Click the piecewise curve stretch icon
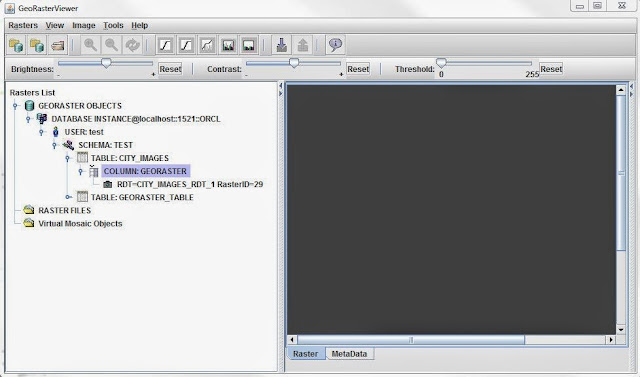This screenshot has width=640, height=377. point(207,45)
